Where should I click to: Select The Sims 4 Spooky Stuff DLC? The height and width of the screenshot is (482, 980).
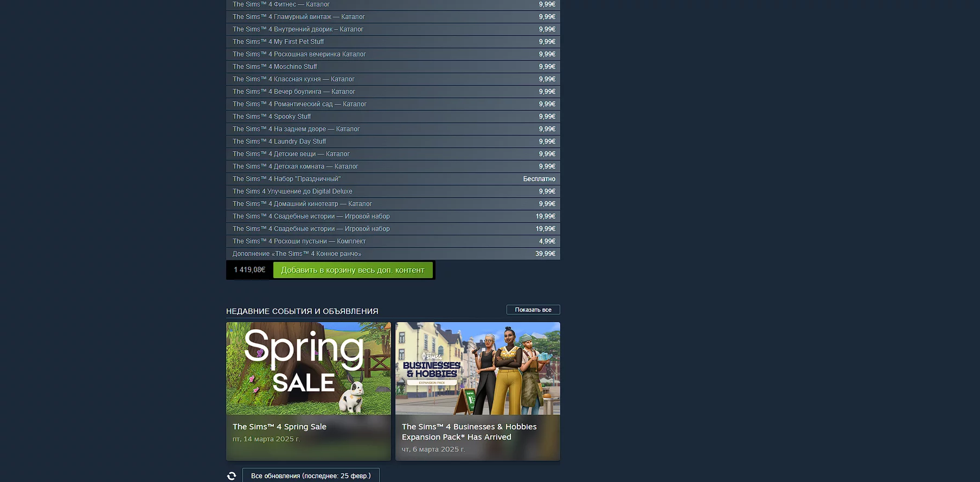[x=393, y=117]
